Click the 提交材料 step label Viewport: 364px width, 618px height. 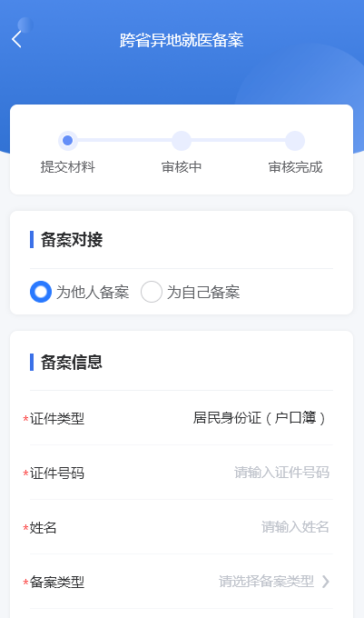(68, 167)
